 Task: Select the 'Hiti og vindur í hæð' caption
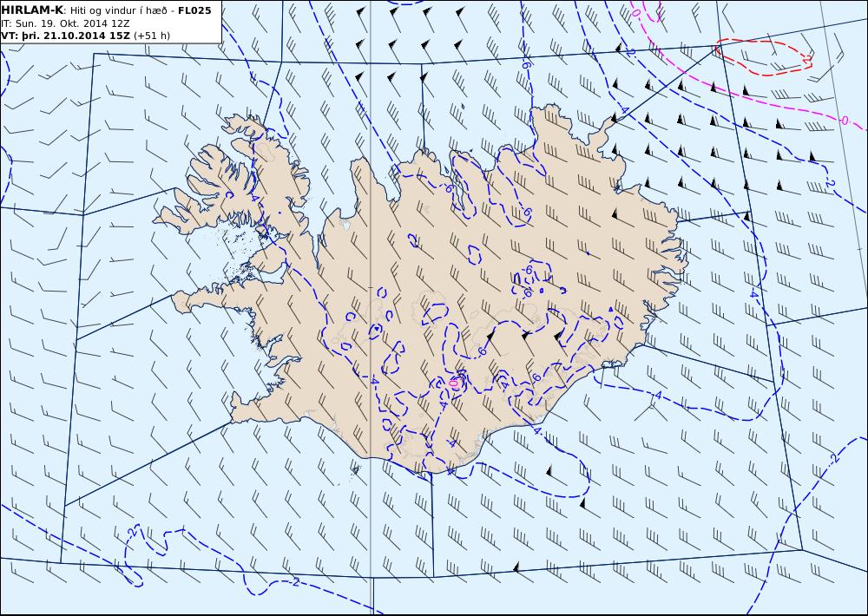tap(118, 11)
